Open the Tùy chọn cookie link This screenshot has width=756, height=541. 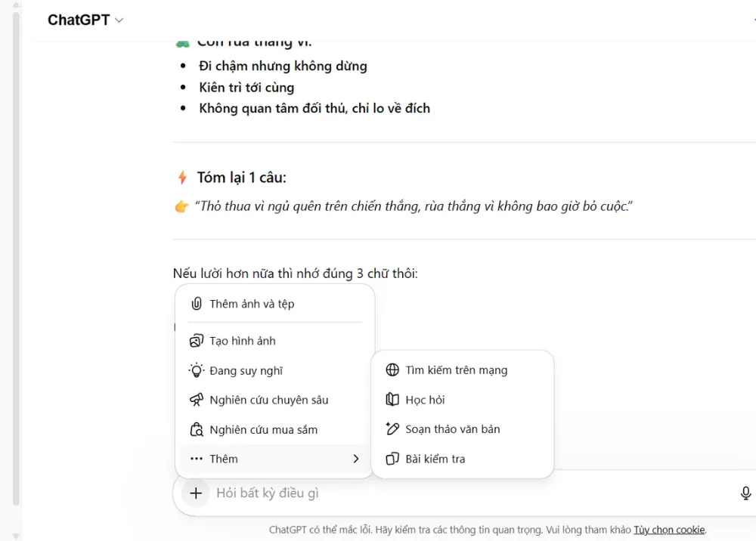[x=670, y=530]
